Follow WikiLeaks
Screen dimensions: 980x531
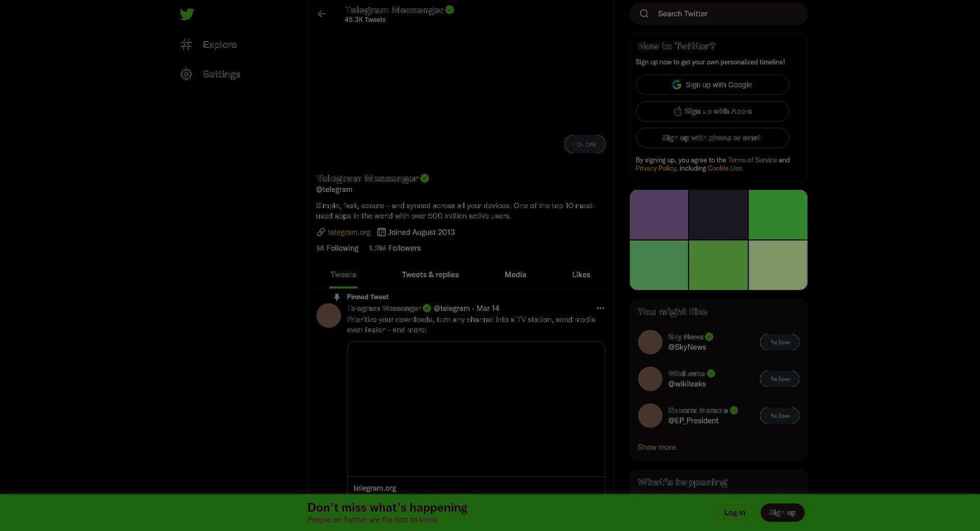(779, 379)
